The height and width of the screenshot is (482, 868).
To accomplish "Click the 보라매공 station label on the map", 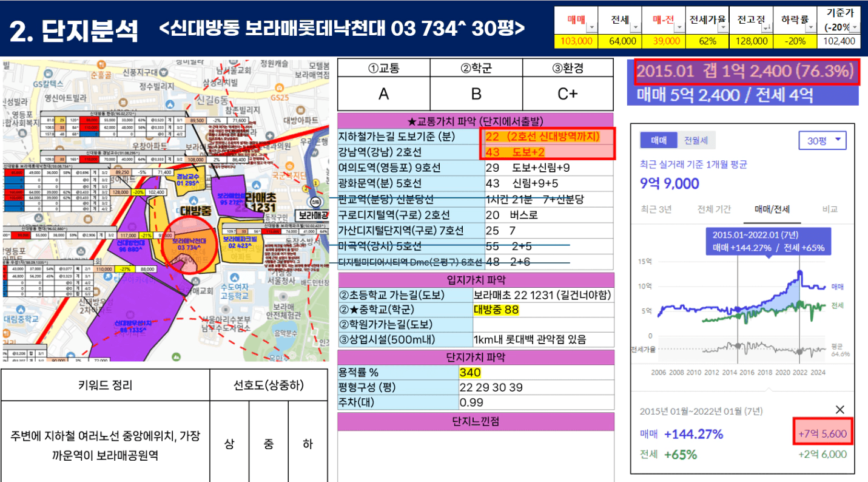I will pos(313,216).
